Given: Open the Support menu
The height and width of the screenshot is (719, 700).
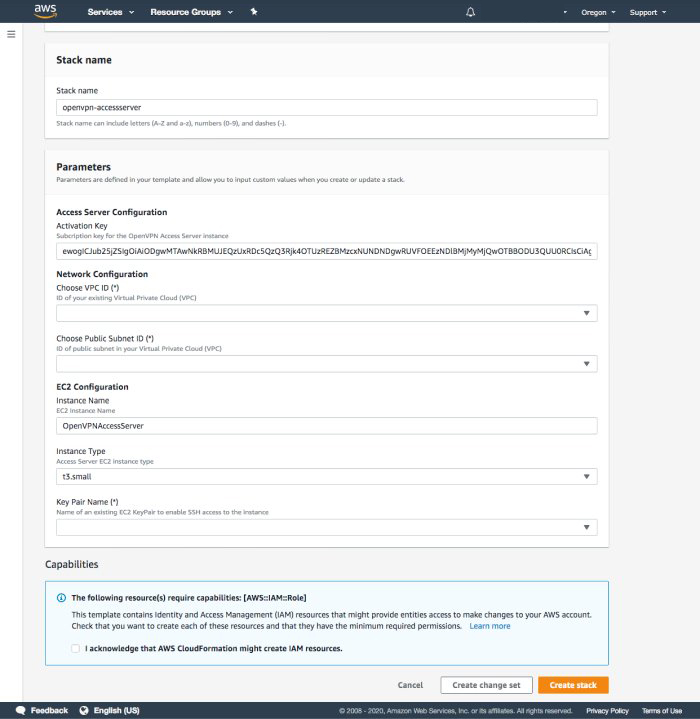Looking at the screenshot, I should (648, 12).
